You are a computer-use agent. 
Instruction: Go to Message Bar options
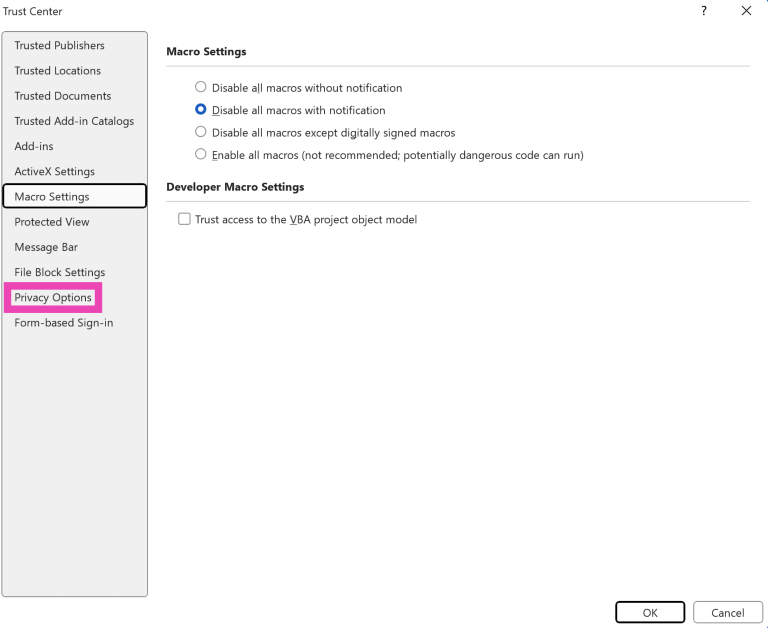click(x=46, y=247)
